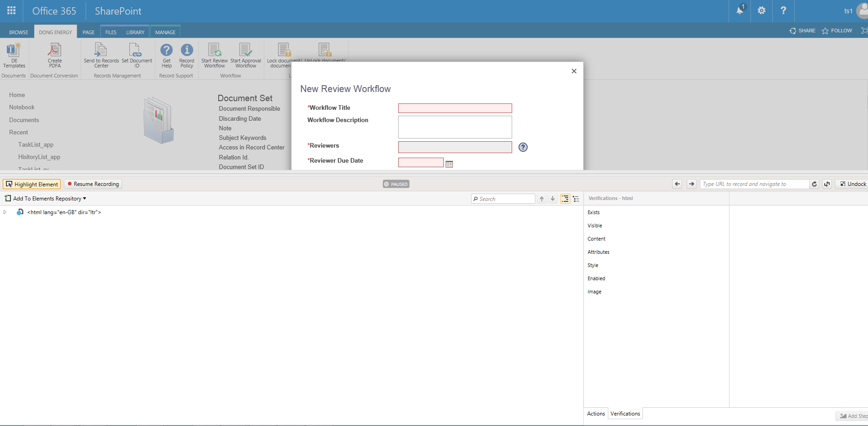Click the Workflow Title input field
868x426 pixels.
(x=455, y=108)
